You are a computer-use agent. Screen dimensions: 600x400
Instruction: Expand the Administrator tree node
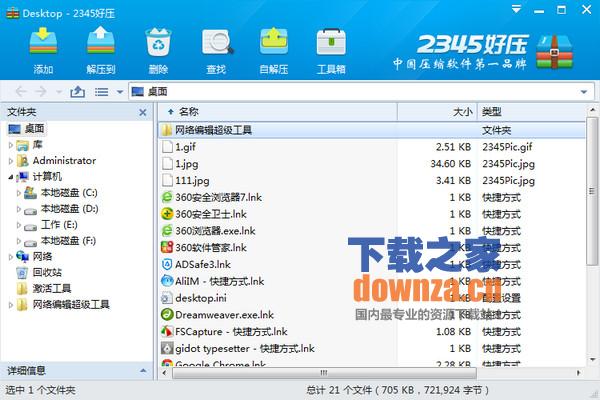pyautogui.click(x=11, y=161)
